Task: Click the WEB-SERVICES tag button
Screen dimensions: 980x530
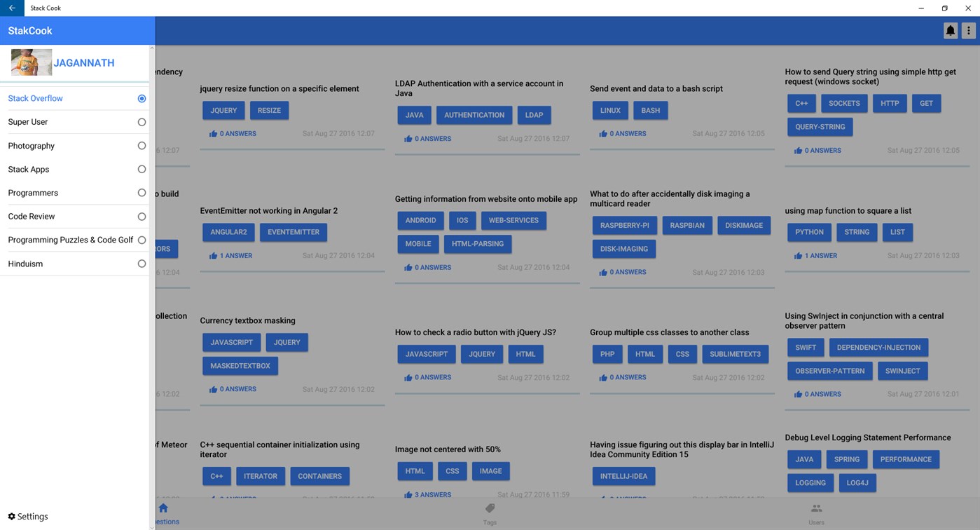Action: click(513, 220)
